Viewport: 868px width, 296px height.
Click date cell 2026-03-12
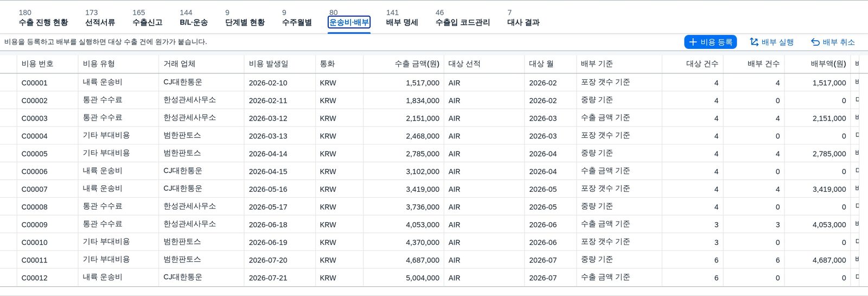click(x=268, y=118)
